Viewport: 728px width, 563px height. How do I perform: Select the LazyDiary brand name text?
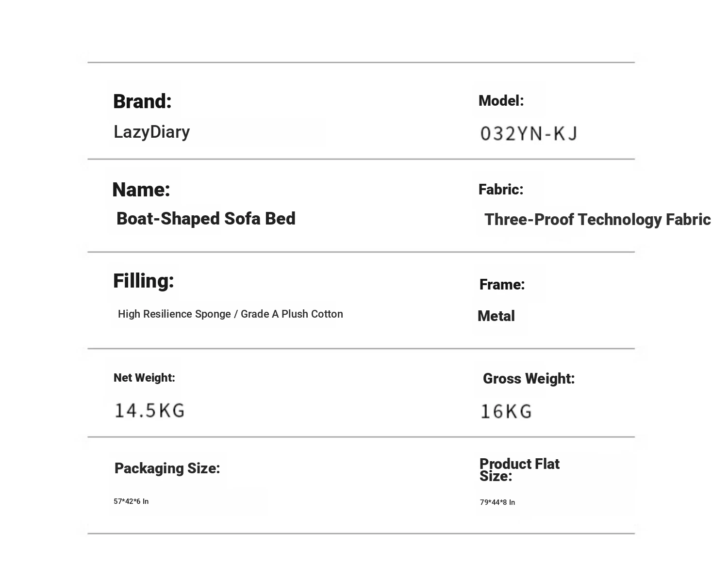(151, 132)
